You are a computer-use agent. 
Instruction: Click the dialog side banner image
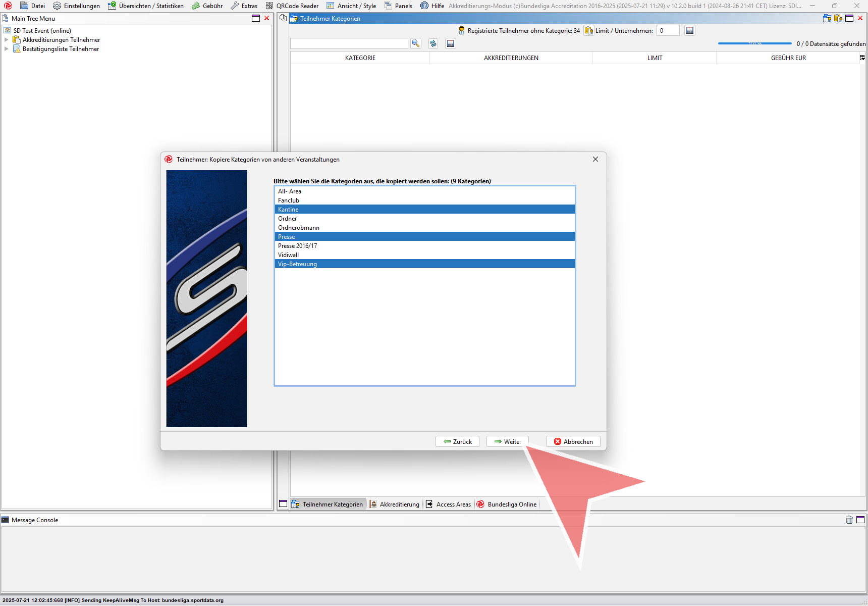(x=207, y=298)
